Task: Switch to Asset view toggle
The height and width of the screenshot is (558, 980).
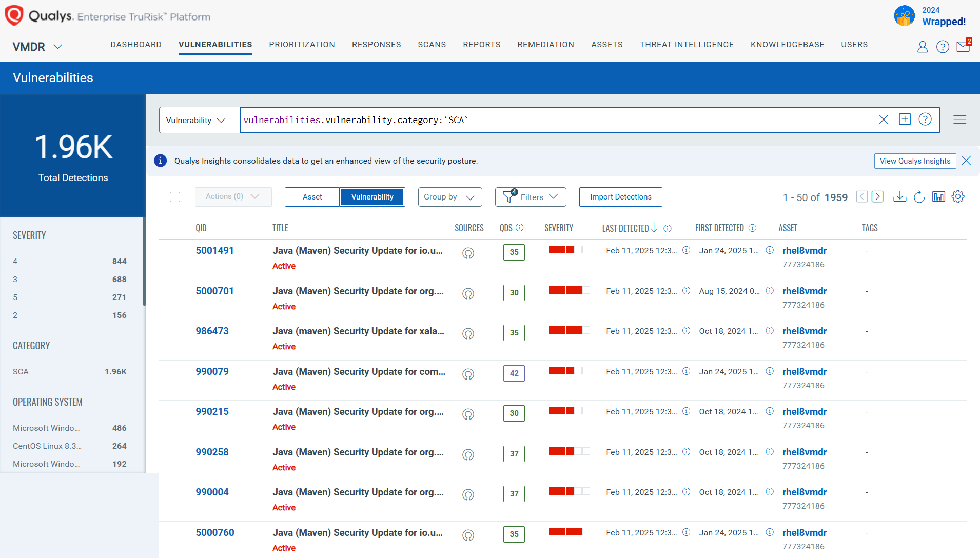Action: point(312,197)
